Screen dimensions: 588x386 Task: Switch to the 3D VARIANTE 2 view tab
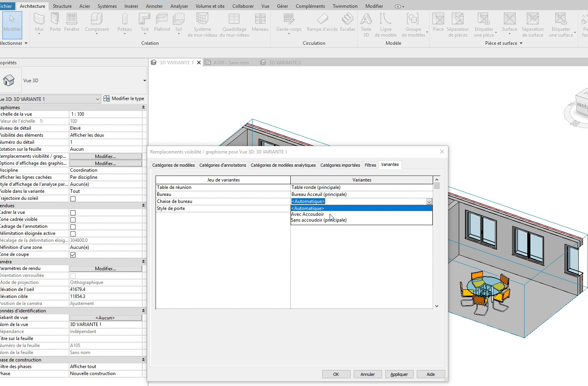click(284, 63)
